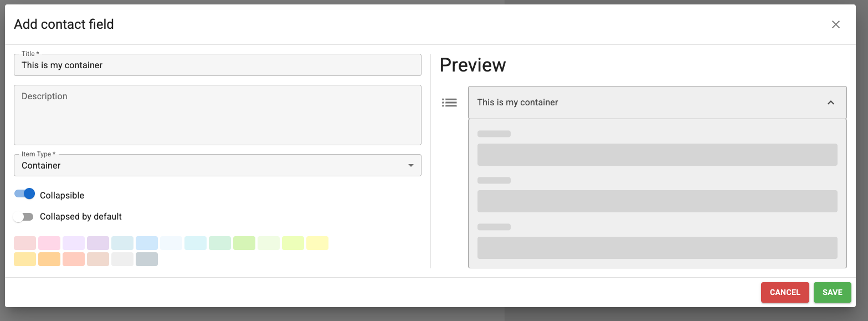Turn off the Collapsible switch

25,195
